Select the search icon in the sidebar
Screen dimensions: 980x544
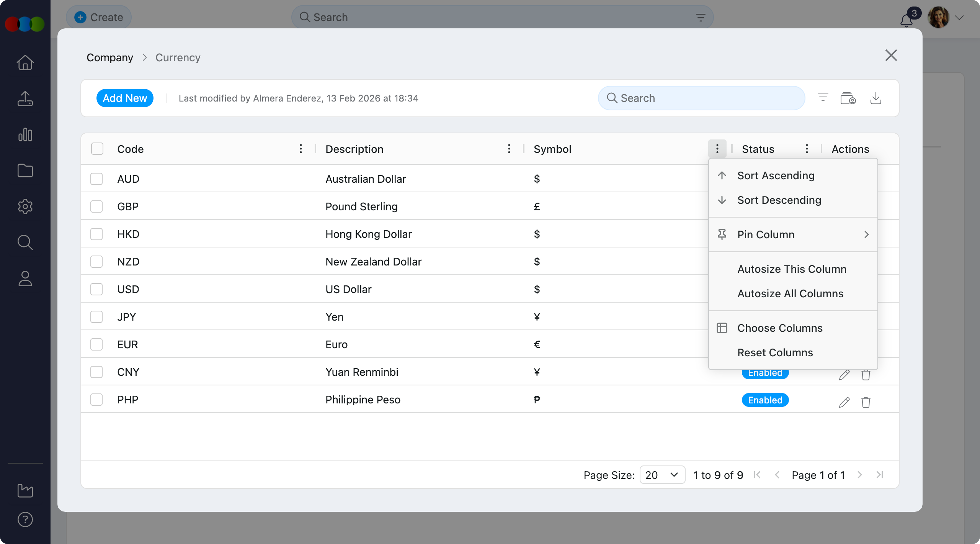(x=25, y=242)
